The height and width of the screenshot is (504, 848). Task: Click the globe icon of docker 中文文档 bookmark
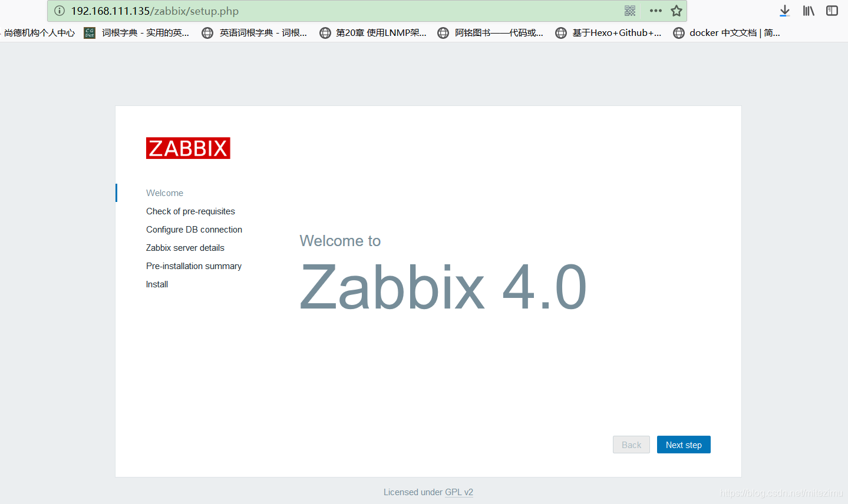tap(679, 33)
